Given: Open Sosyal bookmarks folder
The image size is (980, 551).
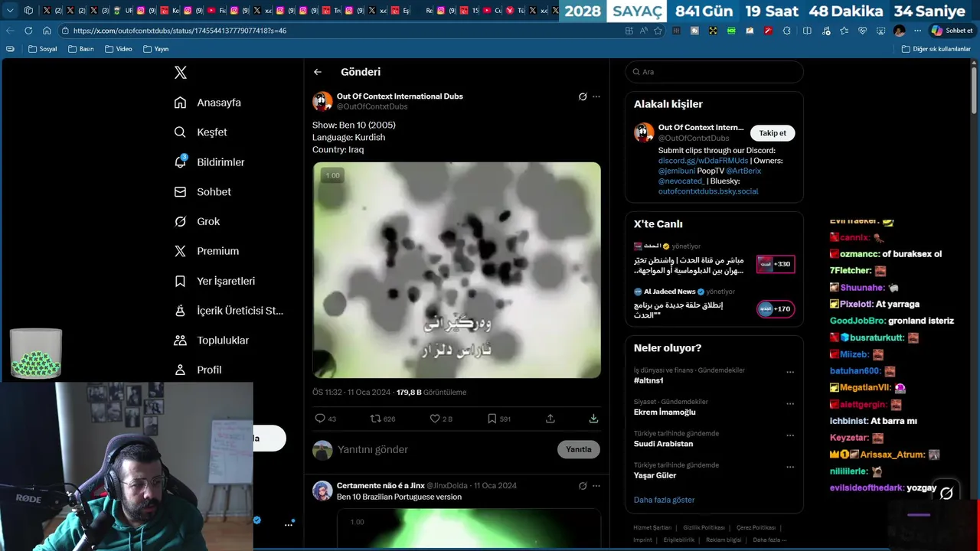Looking at the screenshot, I should [x=42, y=49].
